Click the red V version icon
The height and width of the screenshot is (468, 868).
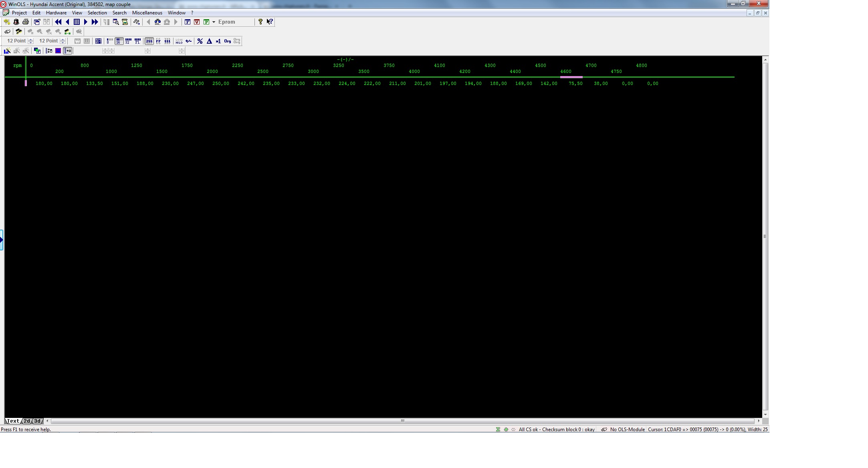(x=197, y=22)
